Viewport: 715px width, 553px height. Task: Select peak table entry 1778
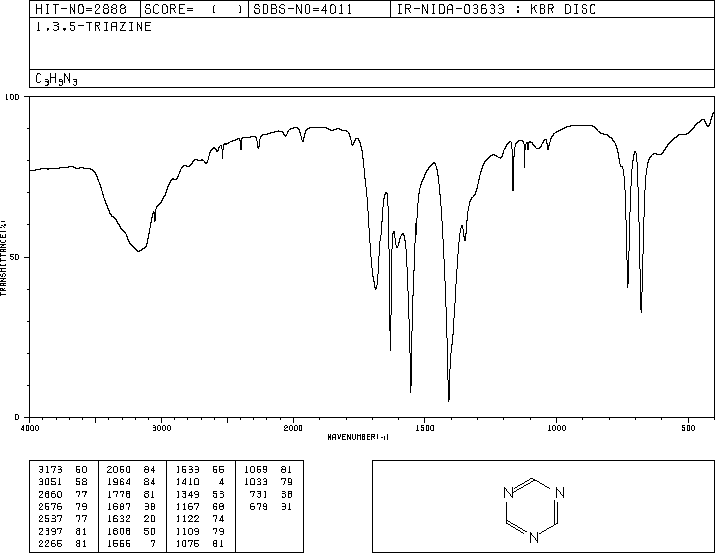[x=131, y=494]
